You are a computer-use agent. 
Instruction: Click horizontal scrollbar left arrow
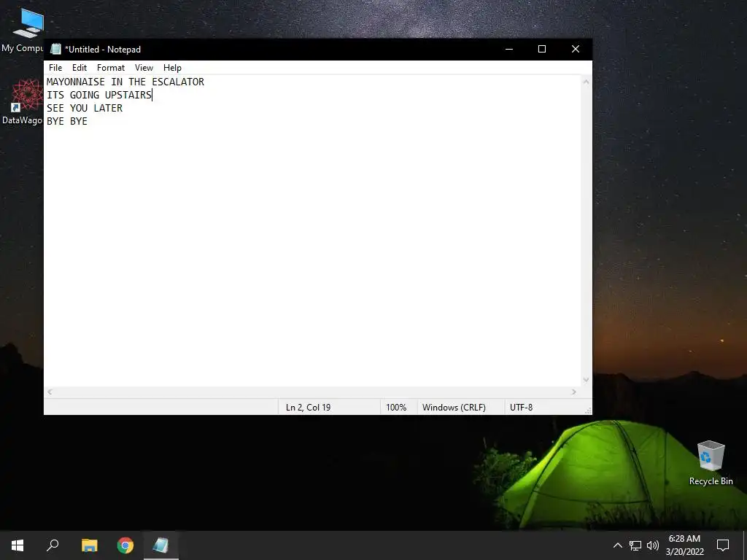coord(50,392)
